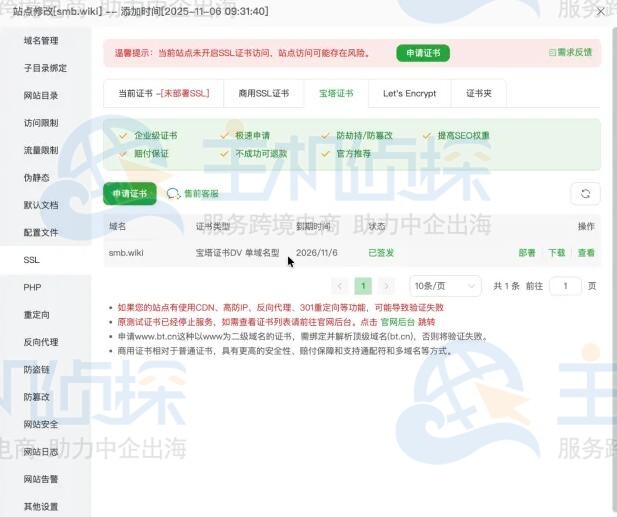617x517 pixels.
Task: Open PHP settings in the sidebar
Action: pos(32,287)
